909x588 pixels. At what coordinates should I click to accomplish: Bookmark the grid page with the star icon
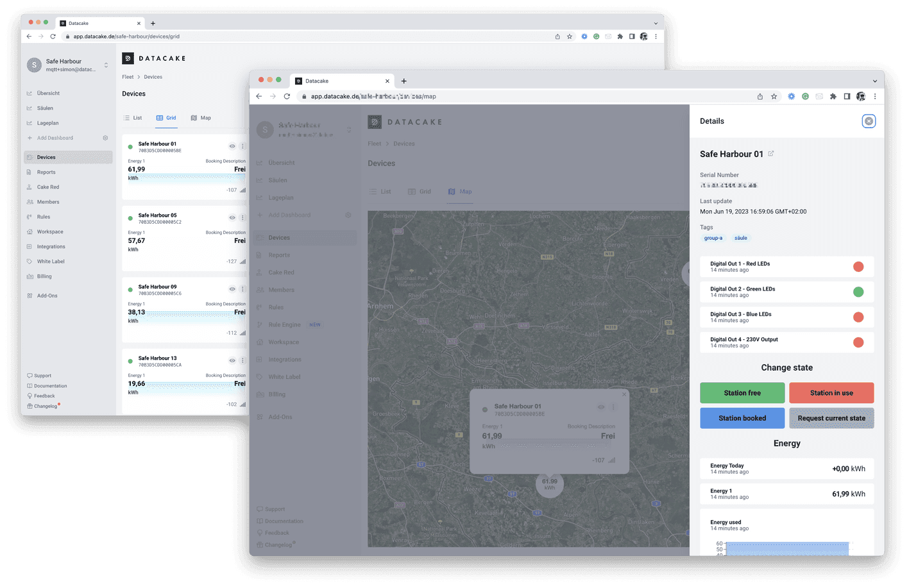570,37
